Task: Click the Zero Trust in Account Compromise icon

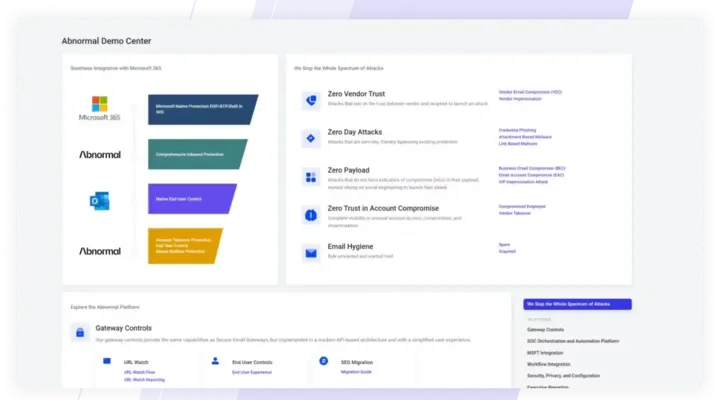Action: click(311, 215)
